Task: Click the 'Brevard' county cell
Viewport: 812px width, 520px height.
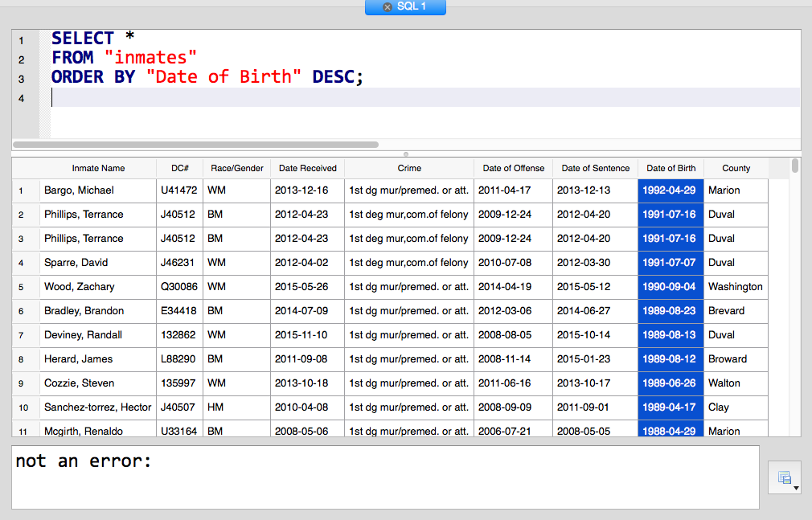Action: [736, 311]
